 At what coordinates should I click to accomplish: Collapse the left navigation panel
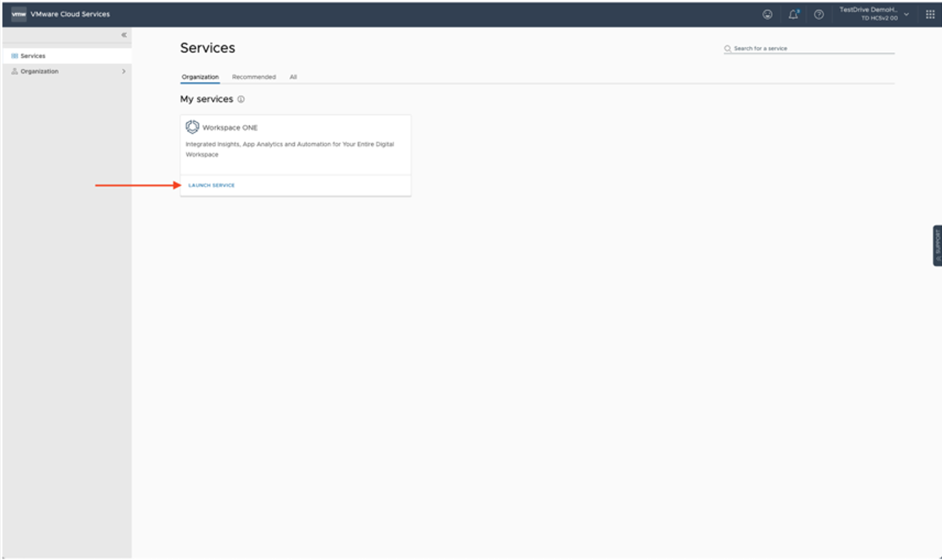coord(123,35)
